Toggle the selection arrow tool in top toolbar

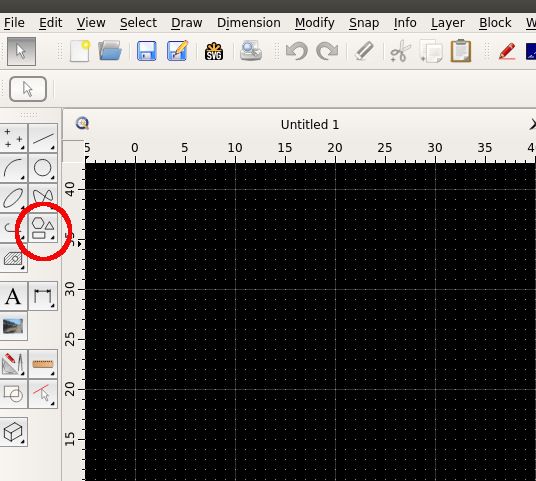point(21,52)
